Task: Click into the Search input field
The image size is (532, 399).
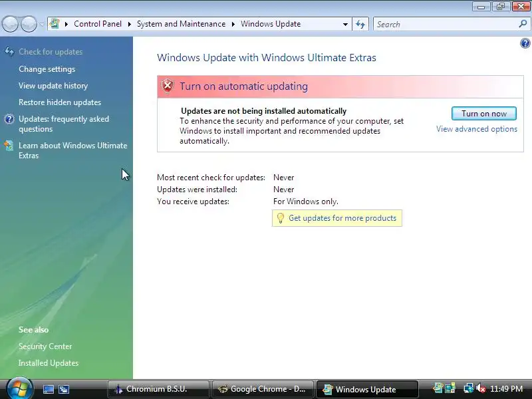Action: pos(445,24)
